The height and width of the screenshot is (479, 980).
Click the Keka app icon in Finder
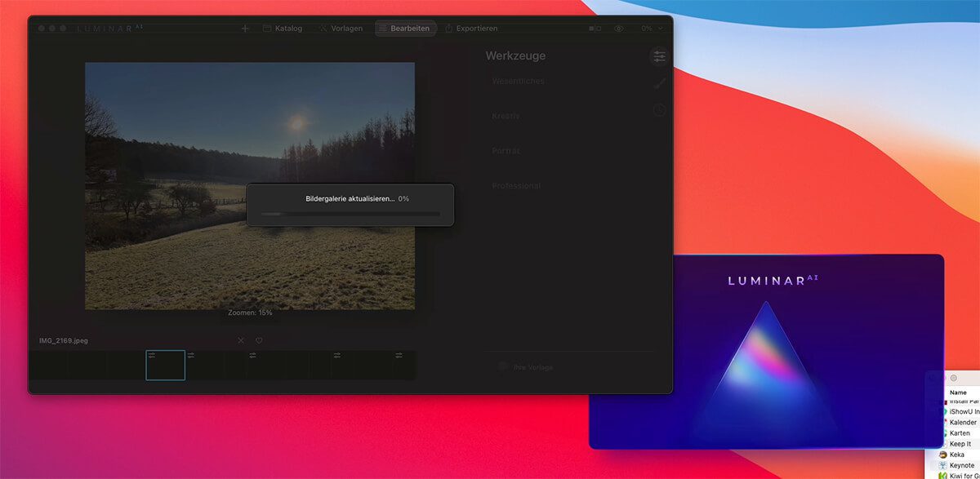point(942,455)
